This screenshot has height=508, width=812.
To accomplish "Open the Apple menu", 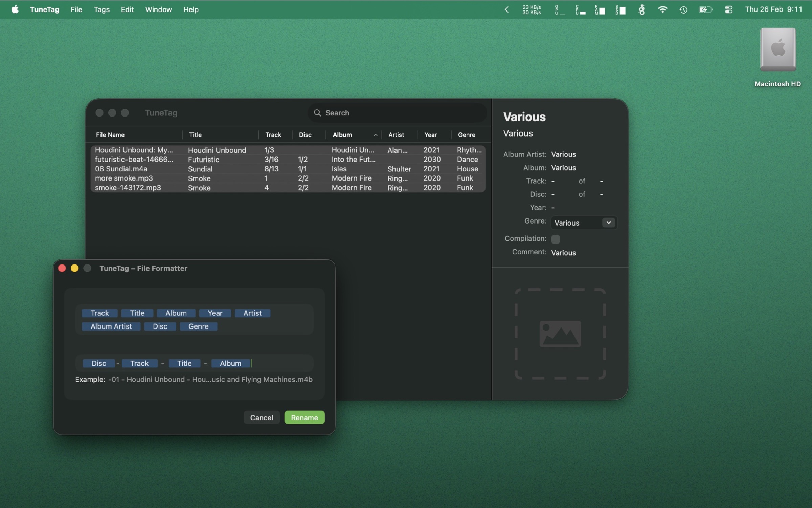I will [x=15, y=9].
